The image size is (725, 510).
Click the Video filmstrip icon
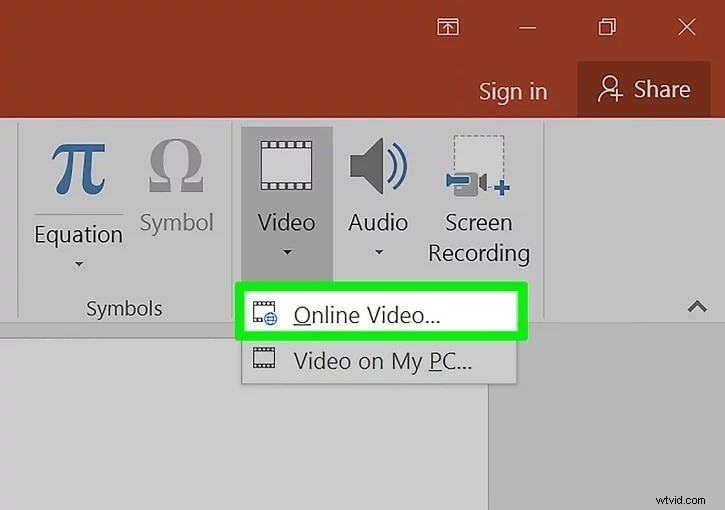(x=287, y=166)
